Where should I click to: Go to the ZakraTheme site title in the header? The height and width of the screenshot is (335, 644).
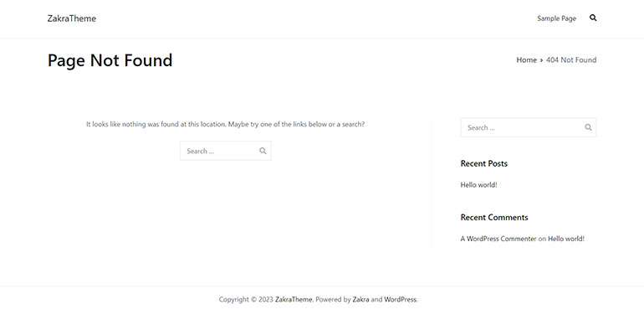pos(71,18)
